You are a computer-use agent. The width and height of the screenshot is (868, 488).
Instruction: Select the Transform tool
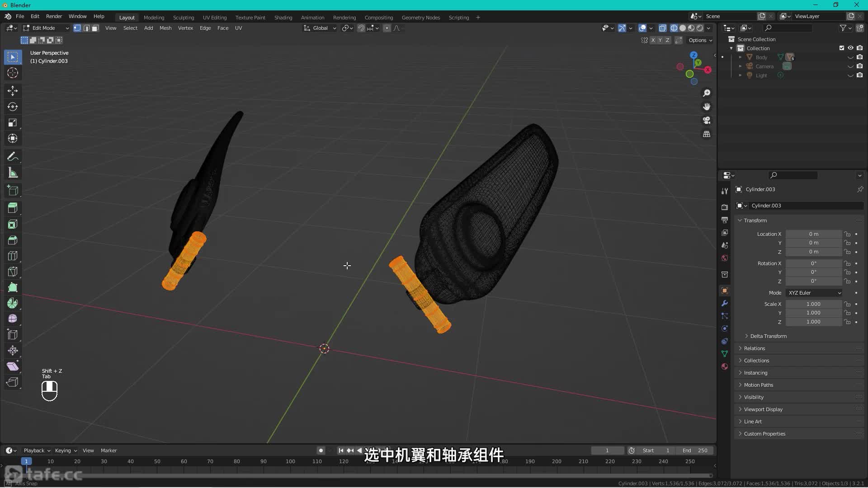13,138
